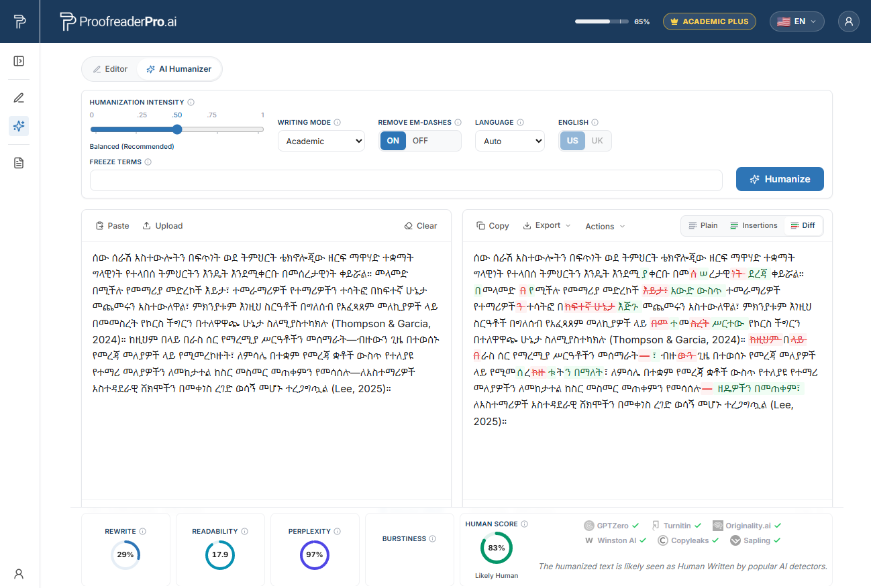Expand the Actions menu
The image size is (871, 588).
pyautogui.click(x=605, y=227)
